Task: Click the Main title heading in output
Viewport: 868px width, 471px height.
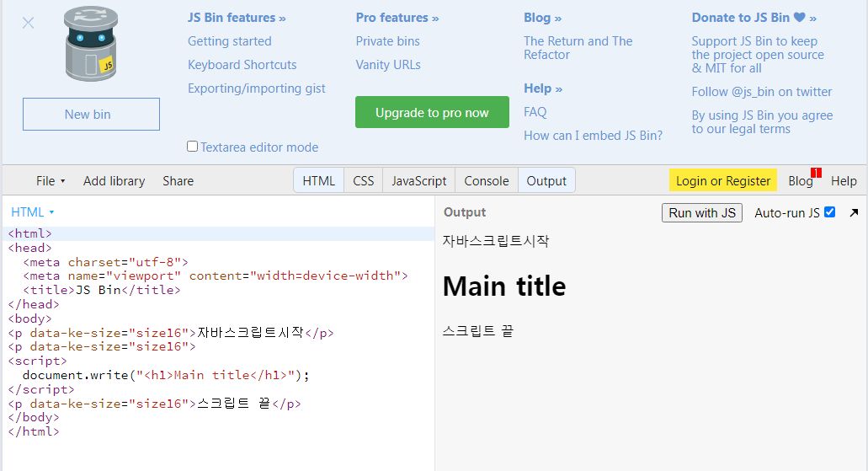Action: (x=504, y=286)
